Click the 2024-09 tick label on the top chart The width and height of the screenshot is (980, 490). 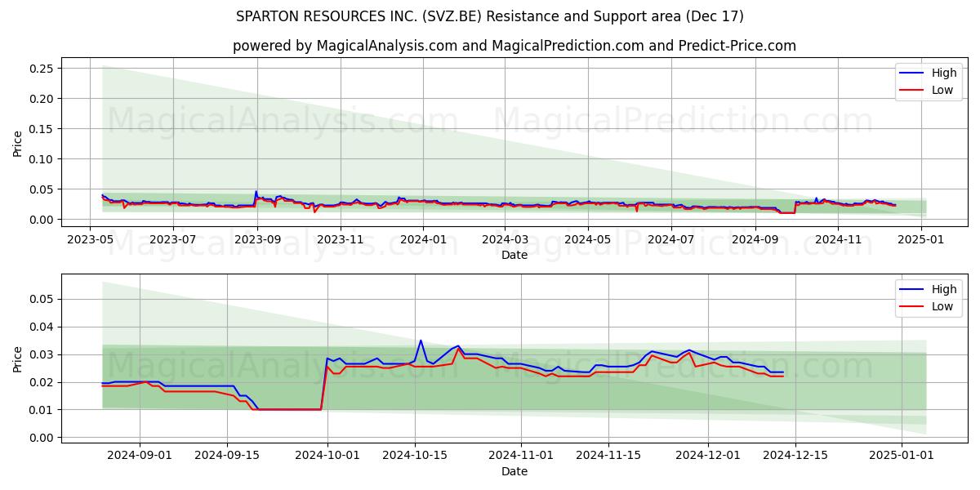[756, 239]
